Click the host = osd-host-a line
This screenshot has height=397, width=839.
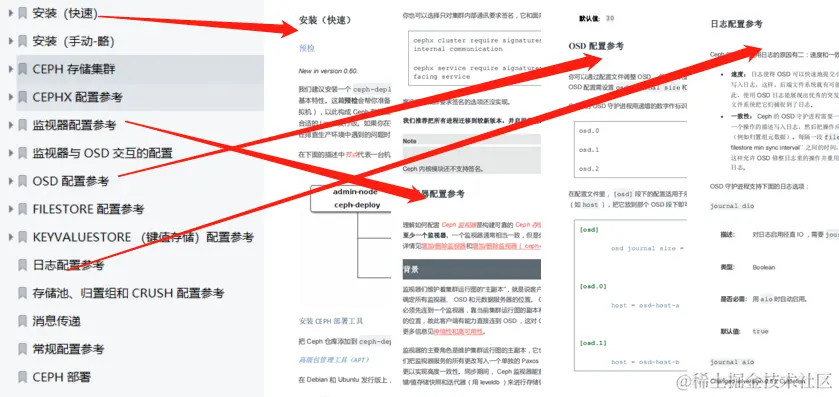tap(645, 306)
